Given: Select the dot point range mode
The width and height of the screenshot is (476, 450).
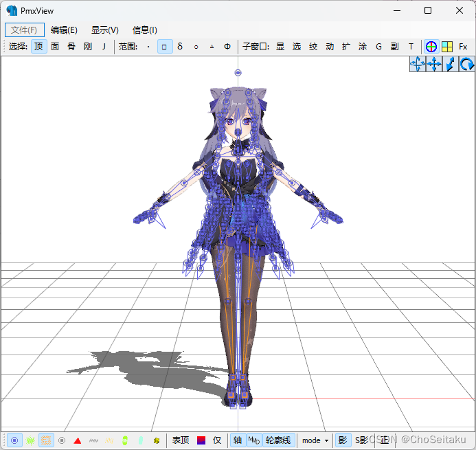Looking at the screenshot, I should tap(148, 47).
